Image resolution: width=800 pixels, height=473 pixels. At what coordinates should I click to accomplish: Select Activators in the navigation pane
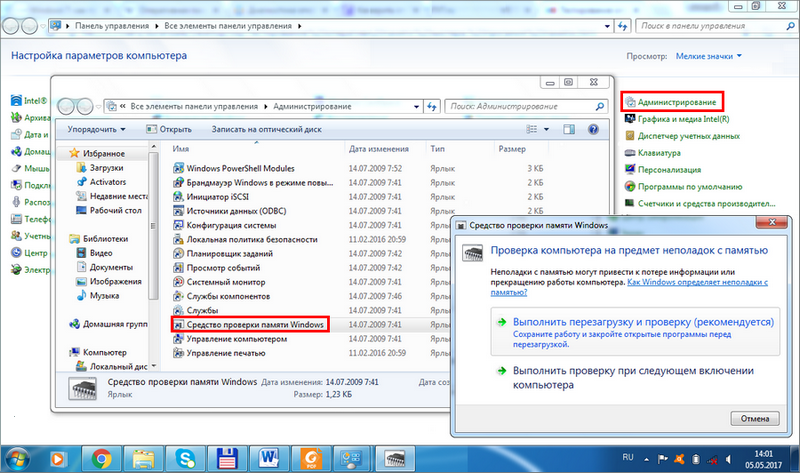click(108, 182)
